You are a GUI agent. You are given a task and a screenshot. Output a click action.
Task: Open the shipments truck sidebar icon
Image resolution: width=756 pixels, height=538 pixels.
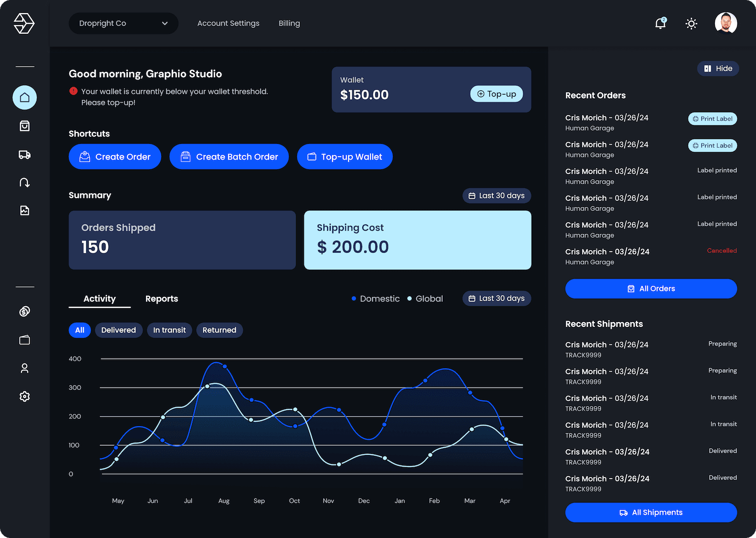(25, 154)
